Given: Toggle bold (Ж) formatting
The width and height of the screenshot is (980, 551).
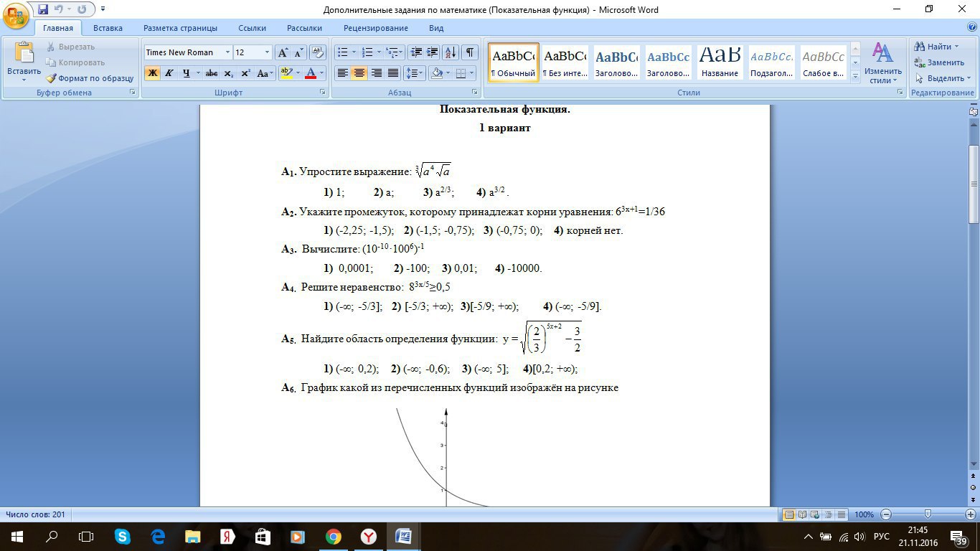Looking at the screenshot, I should [152, 73].
